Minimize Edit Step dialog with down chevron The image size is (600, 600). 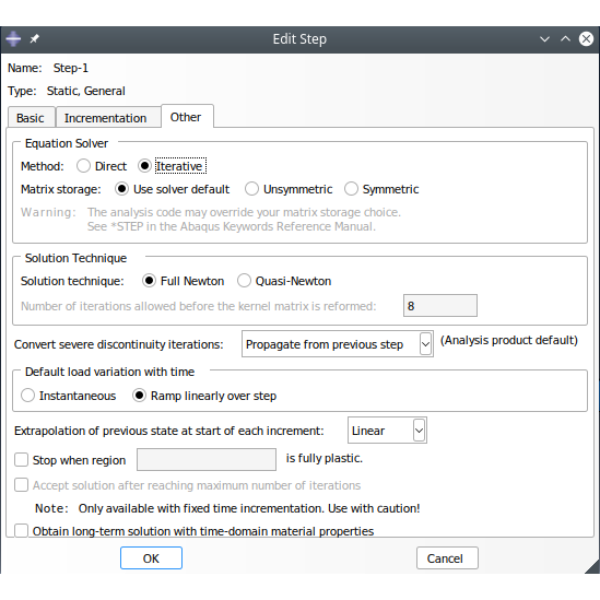tap(544, 39)
